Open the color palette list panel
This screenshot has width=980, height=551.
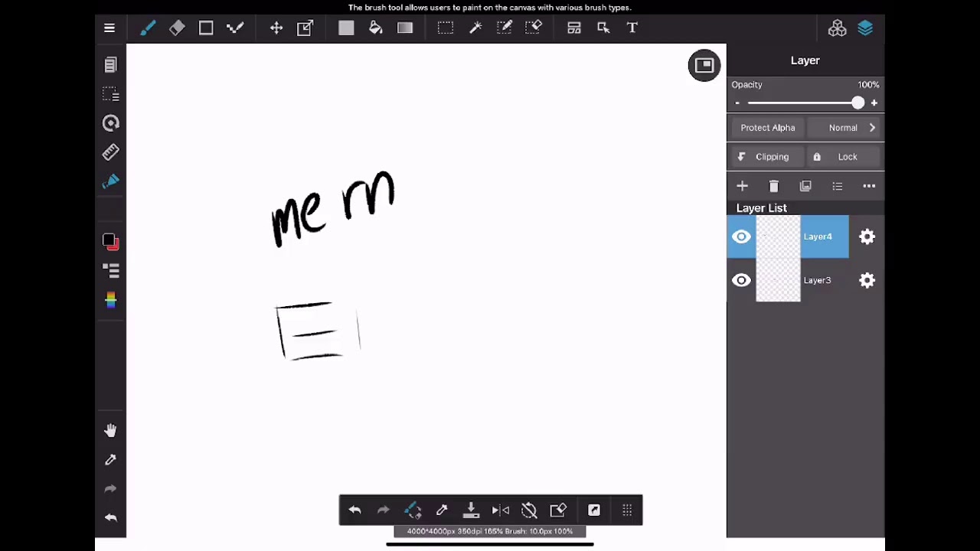110,270
